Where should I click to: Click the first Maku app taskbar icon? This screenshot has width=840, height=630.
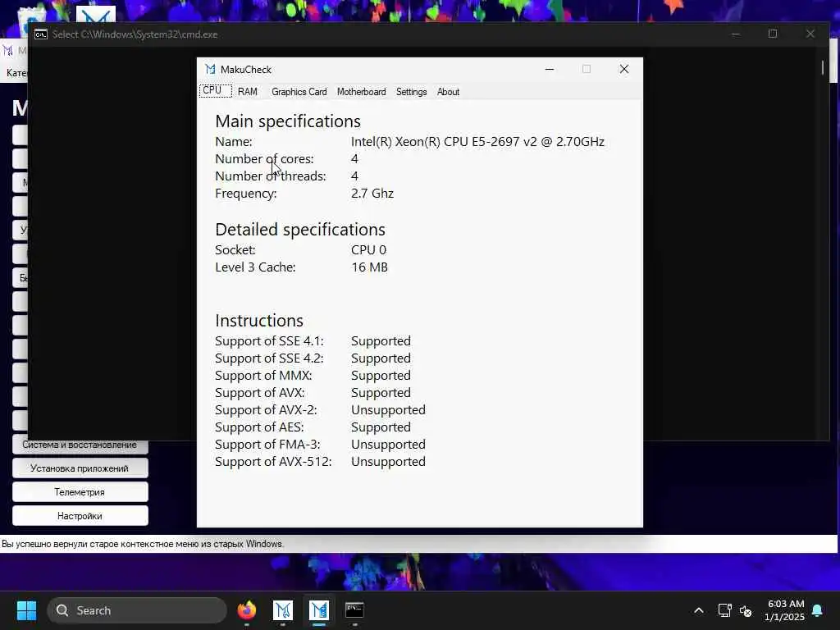tap(283, 610)
